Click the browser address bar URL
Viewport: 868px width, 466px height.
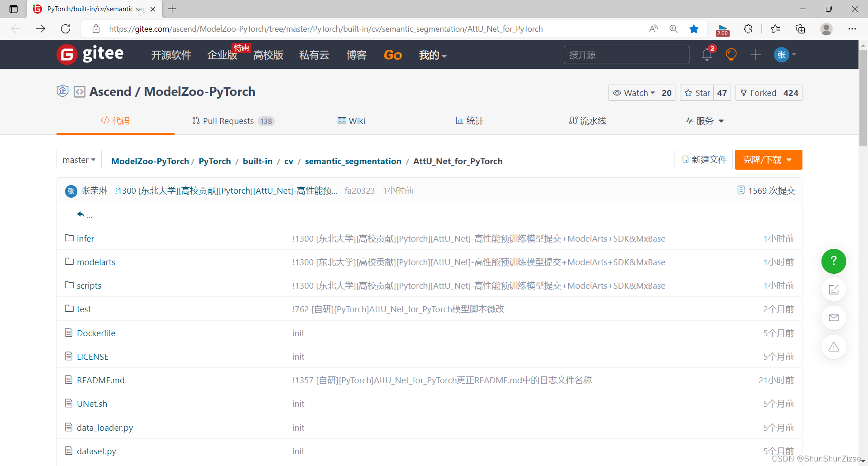point(325,29)
